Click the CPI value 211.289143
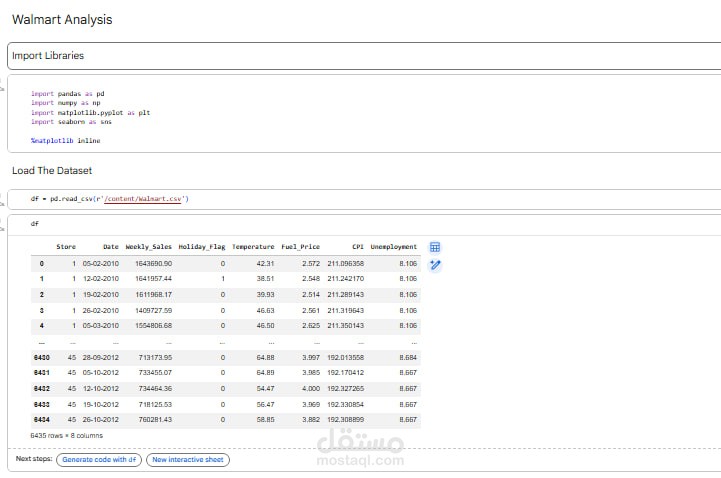The width and height of the screenshot is (721, 478). click(346, 295)
